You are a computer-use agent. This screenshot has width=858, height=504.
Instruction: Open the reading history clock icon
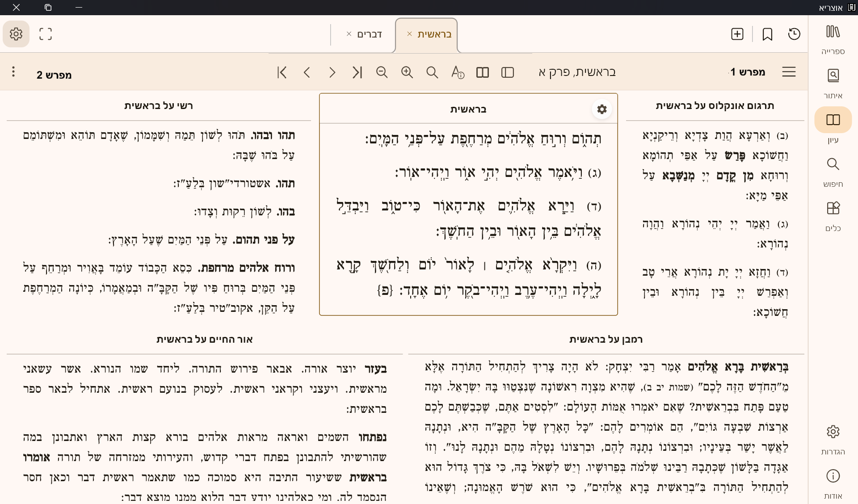pos(795,34)
